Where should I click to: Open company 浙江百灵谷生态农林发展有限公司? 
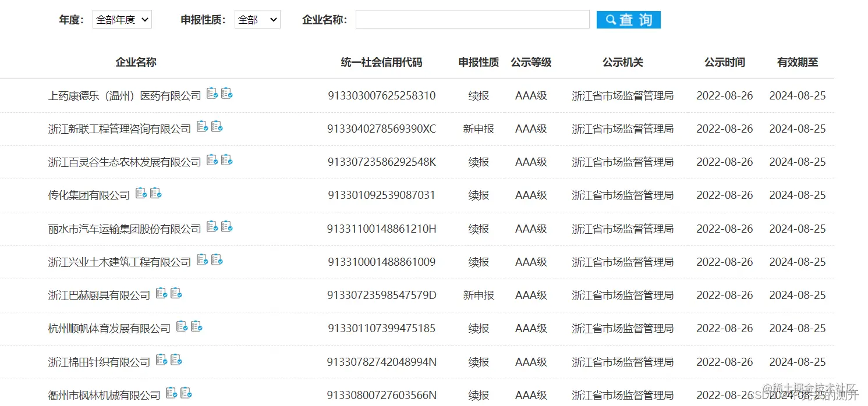pyautogui.click(x=125, y=162)
